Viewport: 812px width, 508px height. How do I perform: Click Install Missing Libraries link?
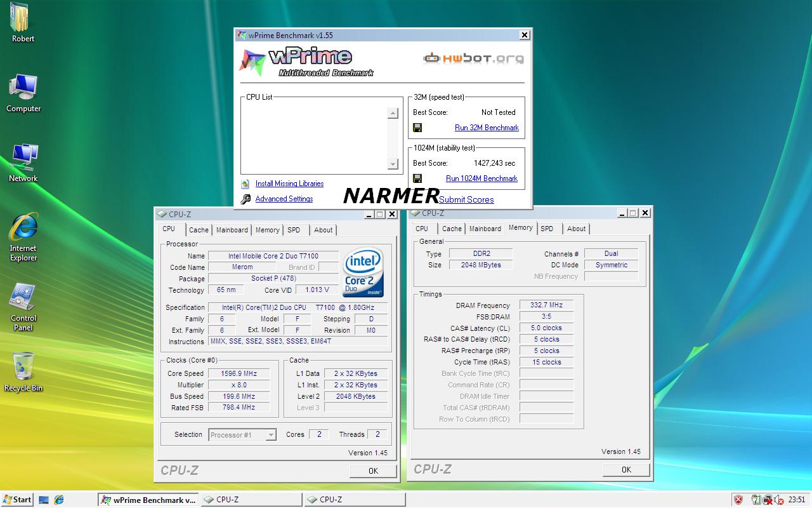tap(289, 184)
